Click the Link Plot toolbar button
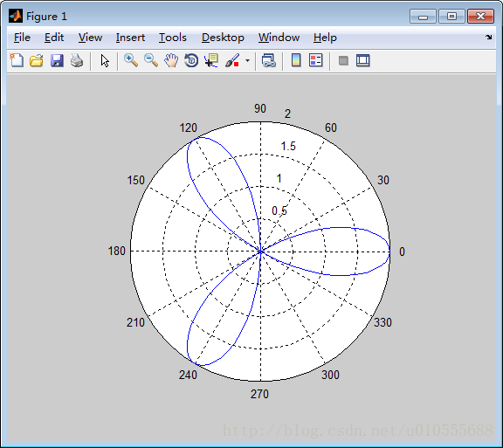Viewport: 503px width, 448px height. tap(268, 60)
